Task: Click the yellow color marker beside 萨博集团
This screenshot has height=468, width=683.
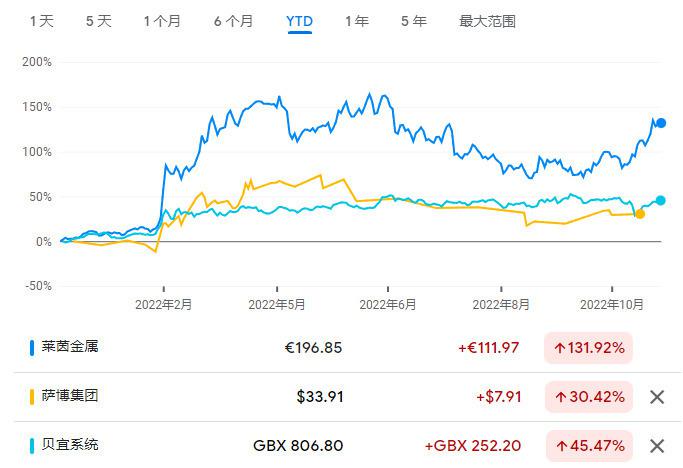Action: tap(32, 396)
